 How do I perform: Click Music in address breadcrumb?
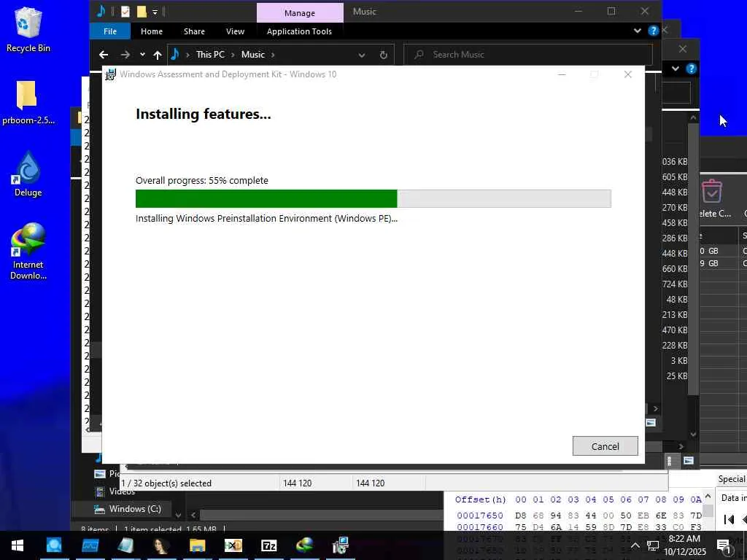tap(252, 55)
